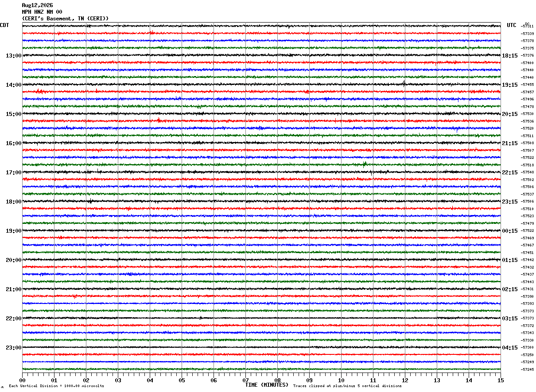
Task: Click the DC offset value -57300
Action: pos(528,347)
